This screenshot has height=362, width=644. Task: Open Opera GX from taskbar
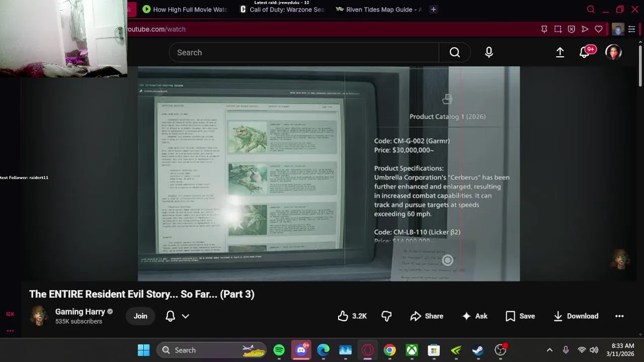click(x=368, y=350)
